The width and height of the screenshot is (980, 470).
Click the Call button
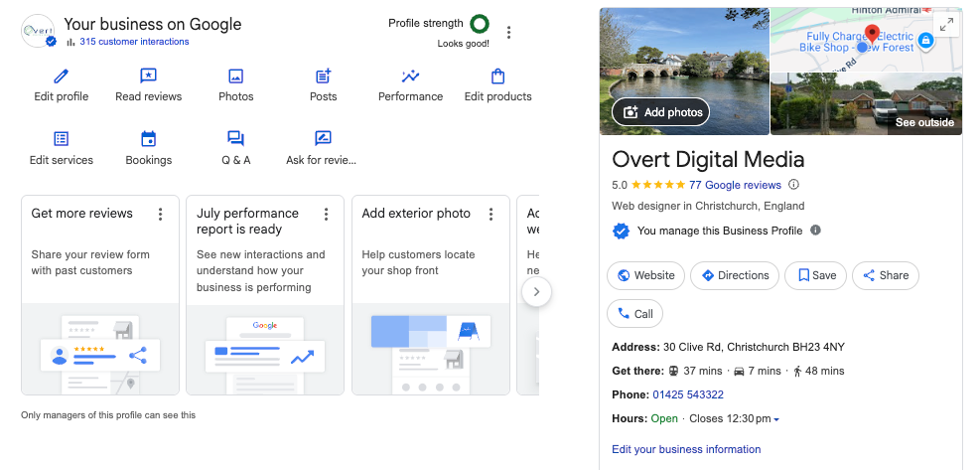[635, 314]
